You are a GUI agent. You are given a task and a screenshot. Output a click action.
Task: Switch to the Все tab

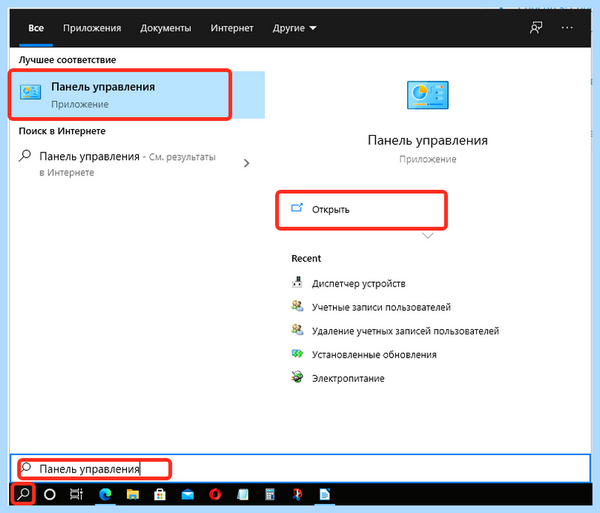coord(36,28)
